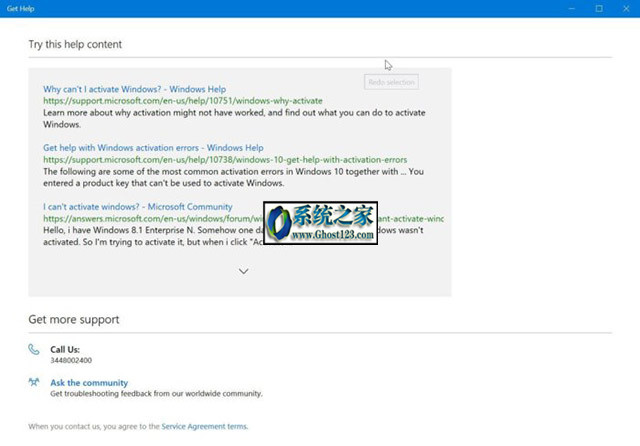The width and height of the screenshot is (640, 446).
Task: Select the Call Us phone number 3448002400
Action: point(71,360)
